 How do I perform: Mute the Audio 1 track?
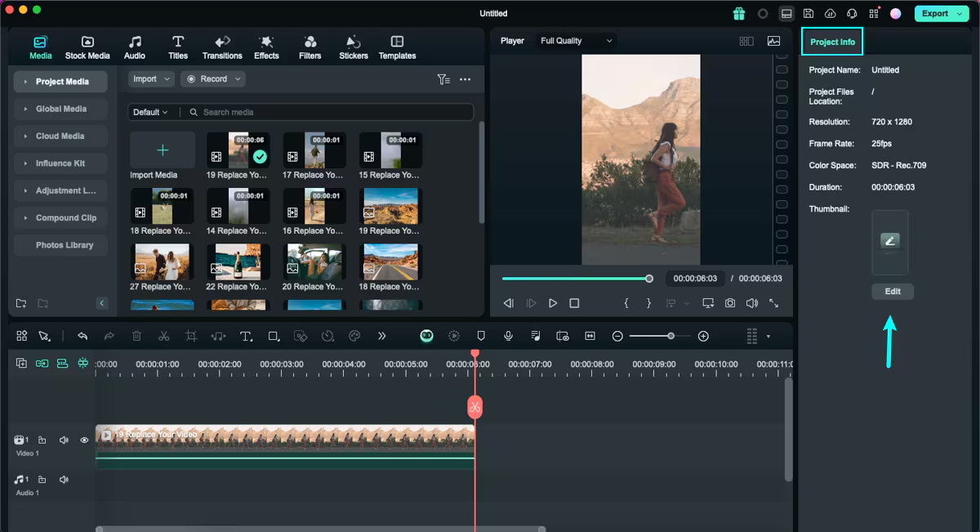click(x=64, y=480)
